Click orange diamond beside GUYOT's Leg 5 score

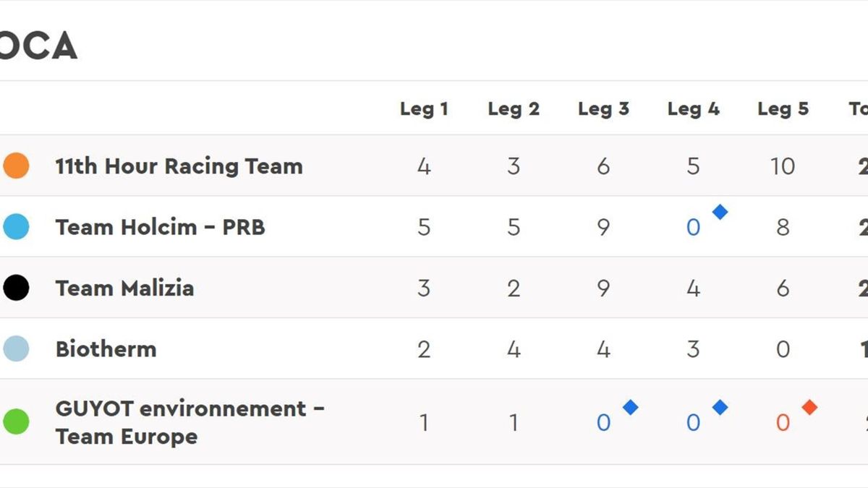[809, 407]
